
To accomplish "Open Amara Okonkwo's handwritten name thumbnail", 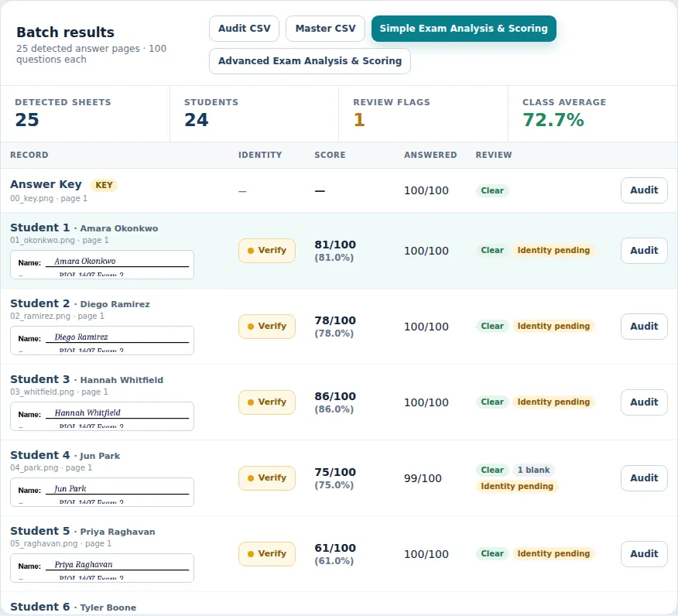I will pos(102,265).
